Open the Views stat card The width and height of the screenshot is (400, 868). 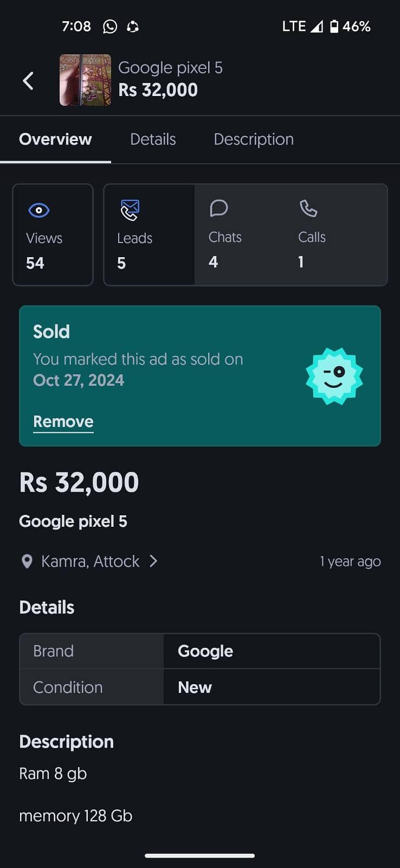(x=53, y=235)
